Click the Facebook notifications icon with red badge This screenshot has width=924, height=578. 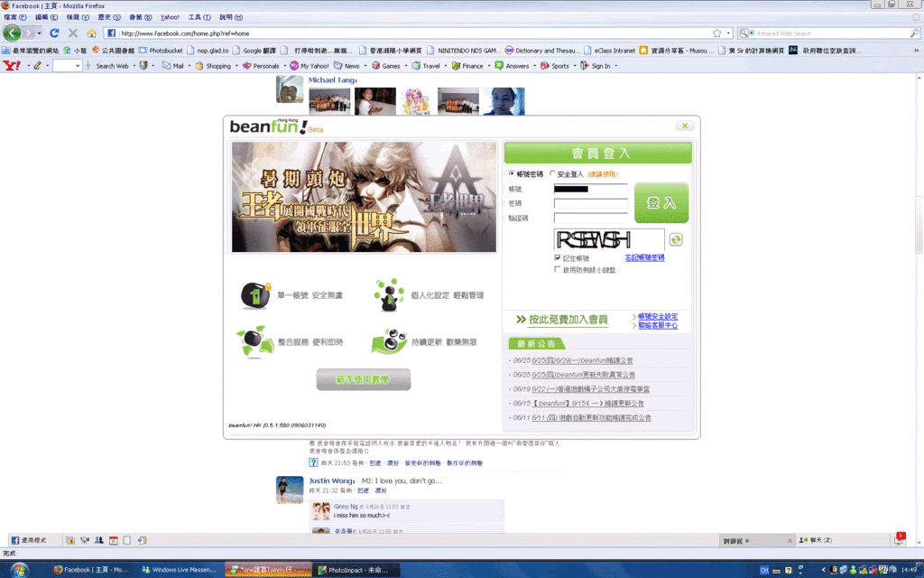899,538
